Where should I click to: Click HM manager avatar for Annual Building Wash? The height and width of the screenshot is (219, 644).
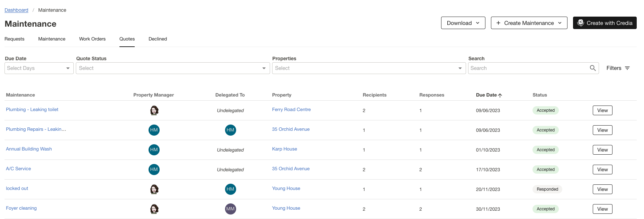click(x=154, y=150)
